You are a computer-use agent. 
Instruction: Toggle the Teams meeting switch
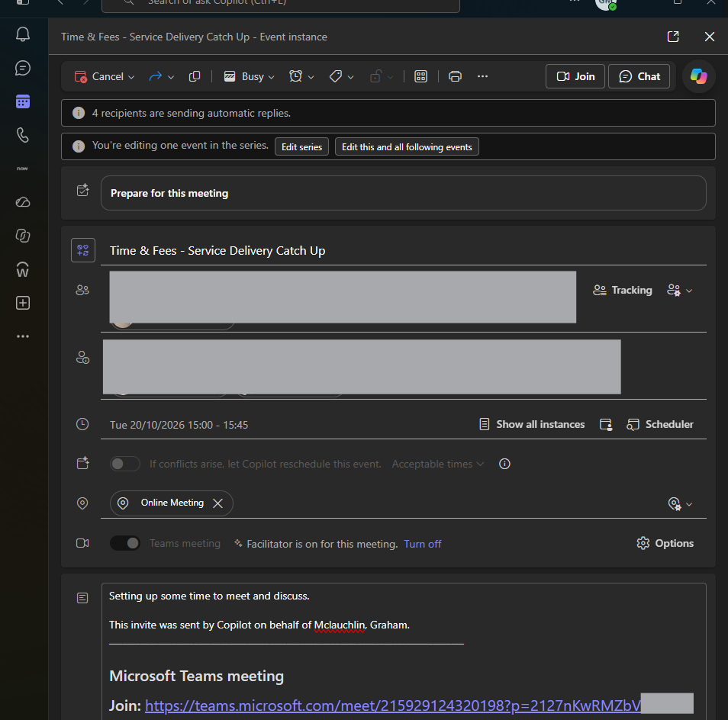[125, 543]
